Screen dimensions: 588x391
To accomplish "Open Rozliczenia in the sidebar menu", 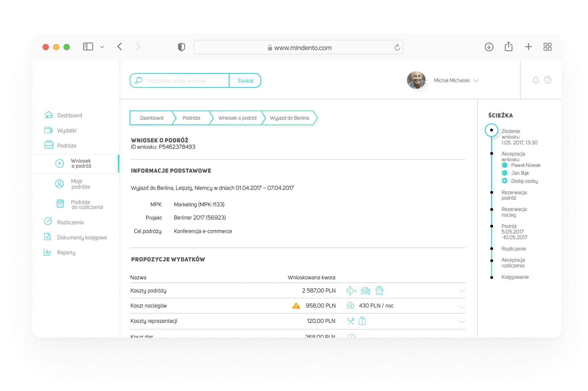I will click(70, 222).
